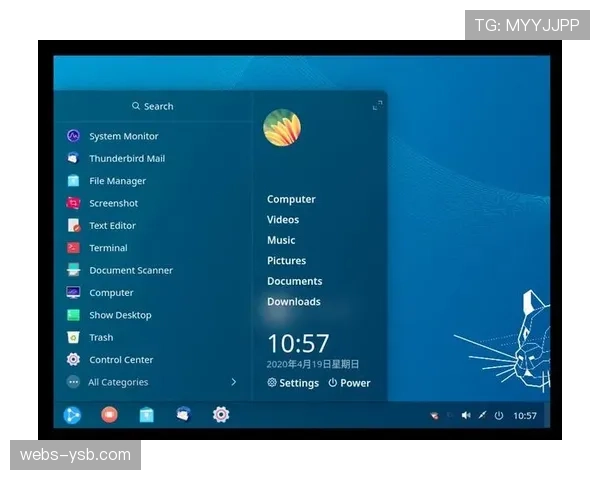Viewport: 600px width, 480px height.
Task: Open settings gear icon in taskbar
Action: pyautogui.click(x=221, y=414)
